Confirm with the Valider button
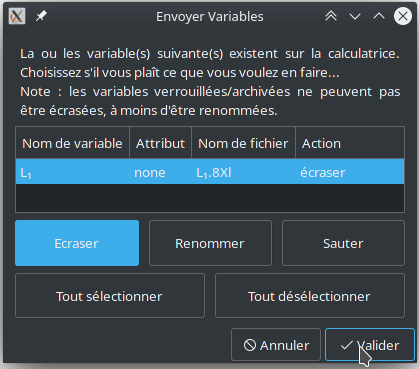The image size is (419, 369). tap(370, 345)
